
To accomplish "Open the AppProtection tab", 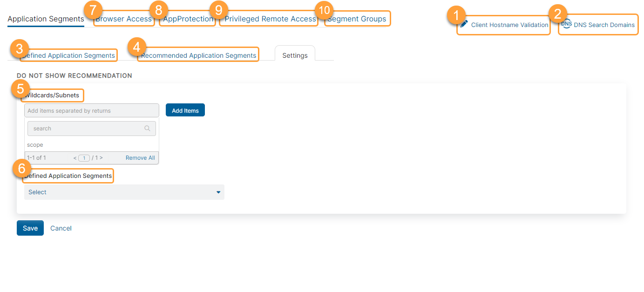I will click(x=187, y=19).
